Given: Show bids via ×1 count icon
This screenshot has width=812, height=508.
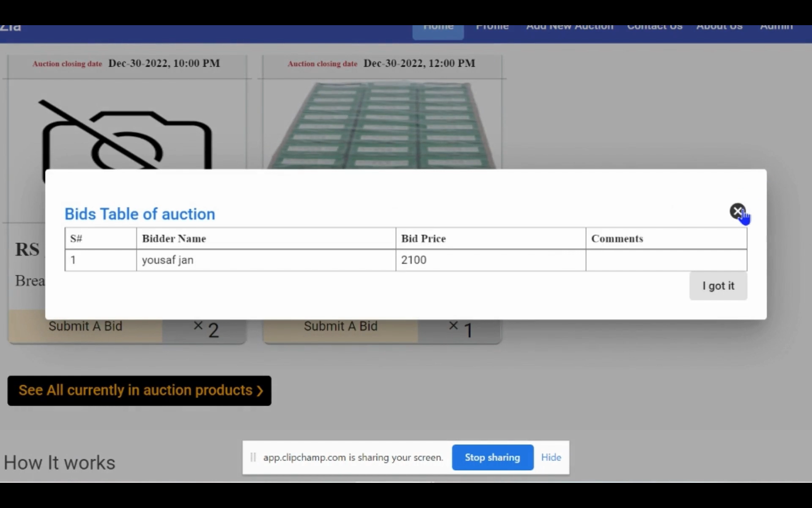Looking at the screenshot, I should coord(460,329).
